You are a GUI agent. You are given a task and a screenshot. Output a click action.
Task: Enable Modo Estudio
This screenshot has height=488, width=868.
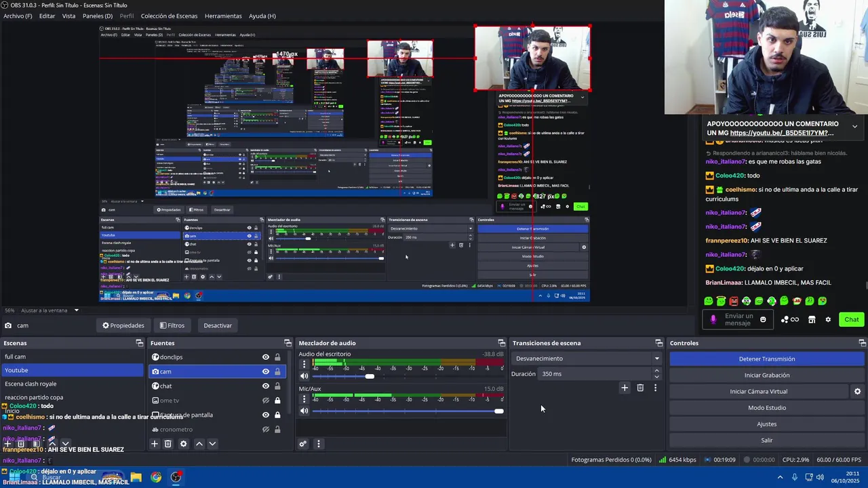[767, 407]
